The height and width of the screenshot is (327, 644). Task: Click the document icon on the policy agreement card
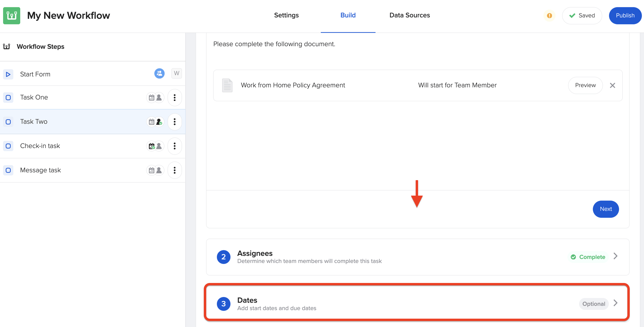pyautogui.click(x=227, y=85)
